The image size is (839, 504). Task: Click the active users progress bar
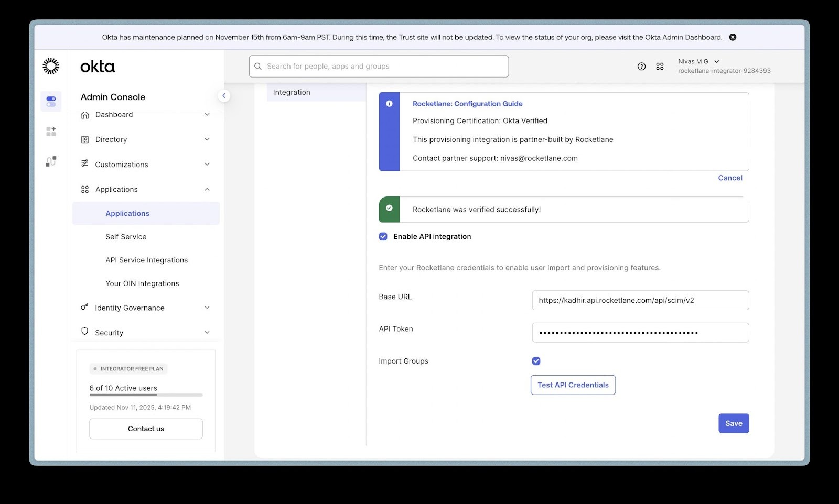pyautogui.click(x=146, y=395)
